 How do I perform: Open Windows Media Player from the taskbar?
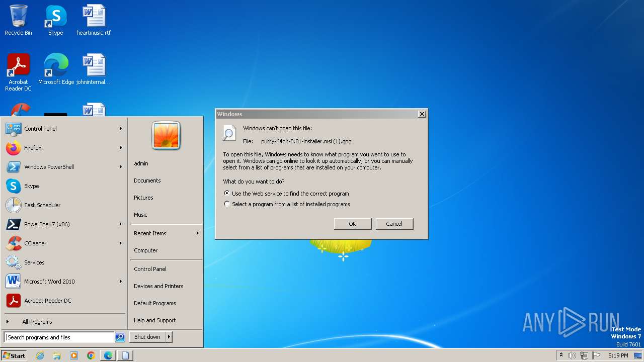(74, 355)
